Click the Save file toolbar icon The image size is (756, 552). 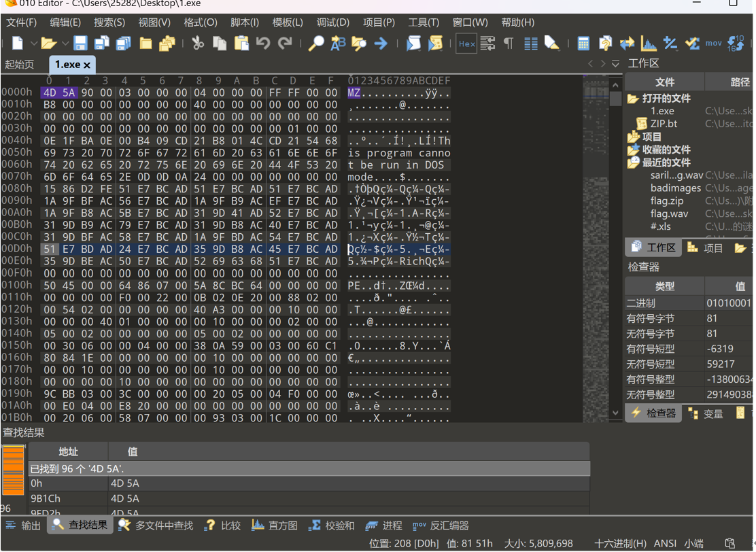tap(80, 44)
